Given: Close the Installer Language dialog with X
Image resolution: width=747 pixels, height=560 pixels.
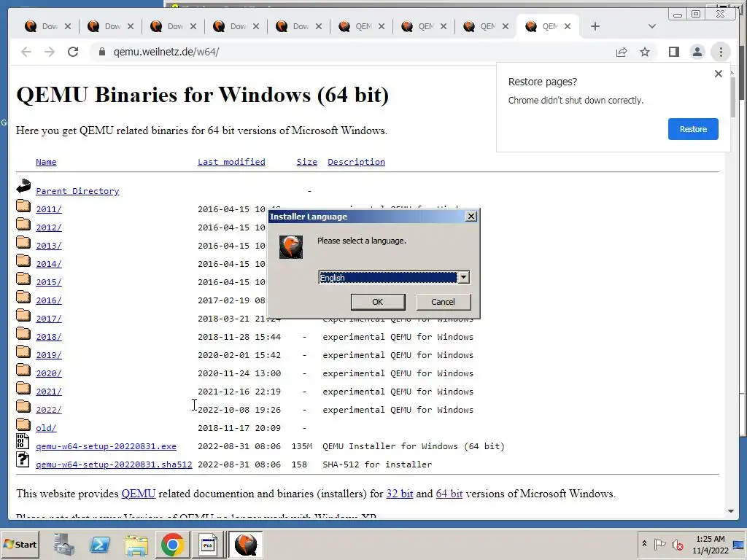Looking at the screenshot, I should [471, 216].
